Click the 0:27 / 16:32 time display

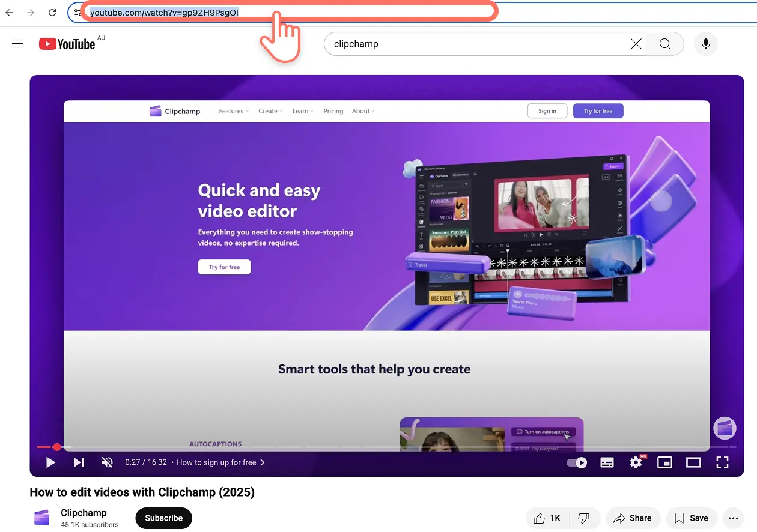point(146,462)
